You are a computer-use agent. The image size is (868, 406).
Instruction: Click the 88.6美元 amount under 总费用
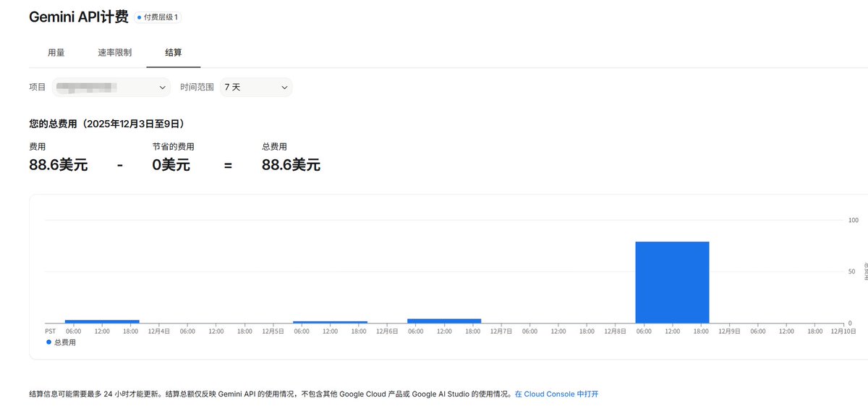[291, 165]
